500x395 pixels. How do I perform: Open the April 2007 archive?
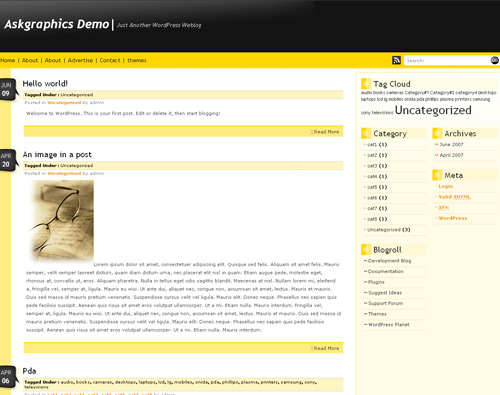pyautogui.click(x=451, y=155)
